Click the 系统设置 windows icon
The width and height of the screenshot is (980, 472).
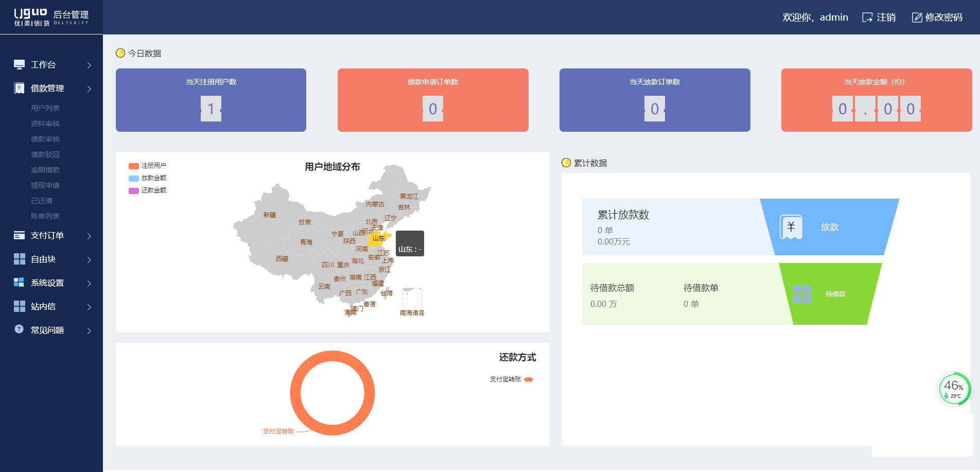(x=19, y=282)
